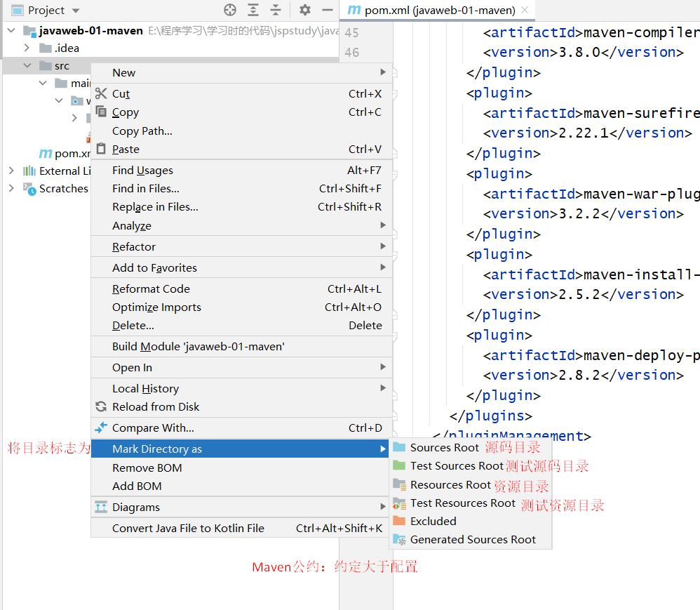Hide the Project tool window
Screen dimensions: 700x610
point(328,10)
